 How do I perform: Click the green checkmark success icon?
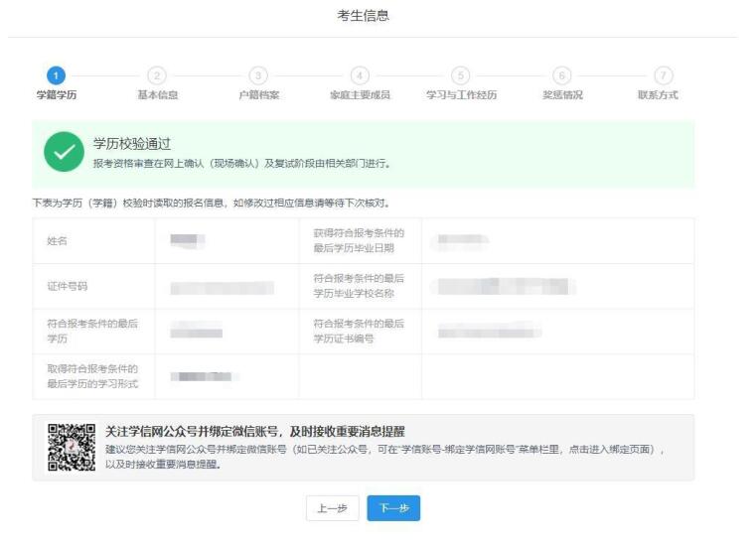63,153
